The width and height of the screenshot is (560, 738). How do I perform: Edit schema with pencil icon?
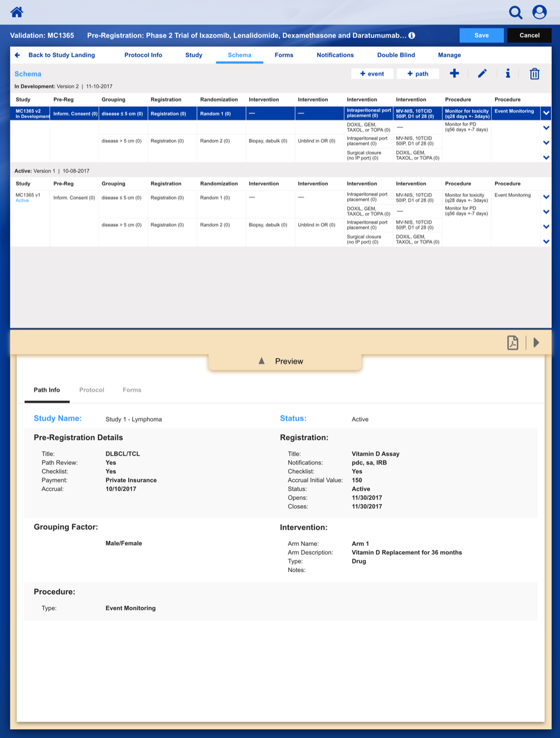(x=482, y=73)
